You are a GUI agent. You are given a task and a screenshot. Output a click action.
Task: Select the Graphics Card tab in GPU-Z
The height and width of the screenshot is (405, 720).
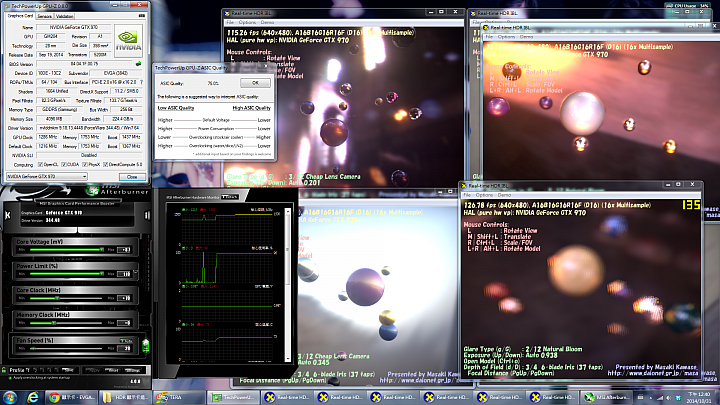coord(21,16)
